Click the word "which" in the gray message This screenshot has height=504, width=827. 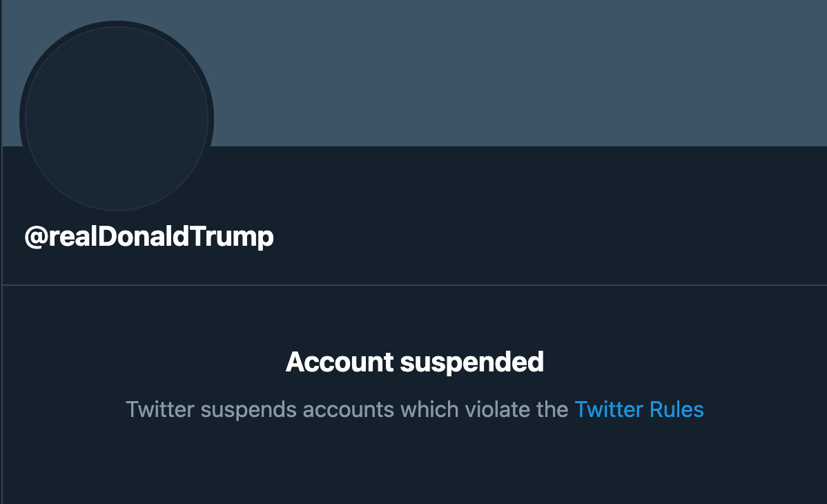click(429, 409)
